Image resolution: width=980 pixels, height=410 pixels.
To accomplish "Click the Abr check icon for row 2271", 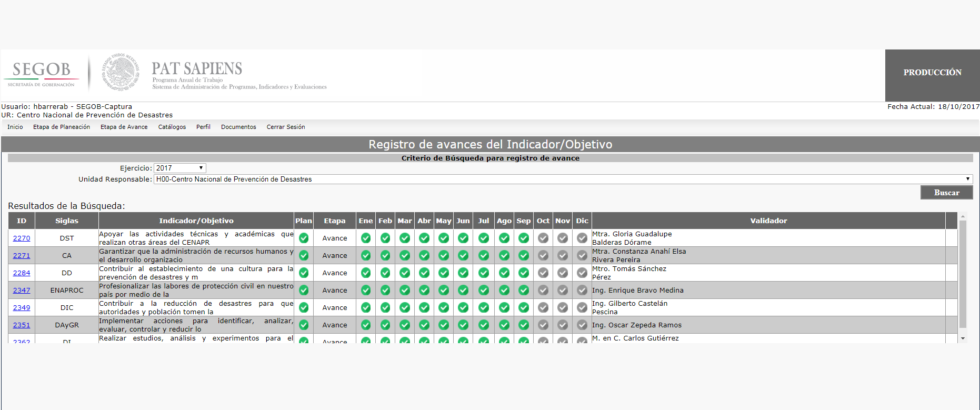I will coord(424,255).
